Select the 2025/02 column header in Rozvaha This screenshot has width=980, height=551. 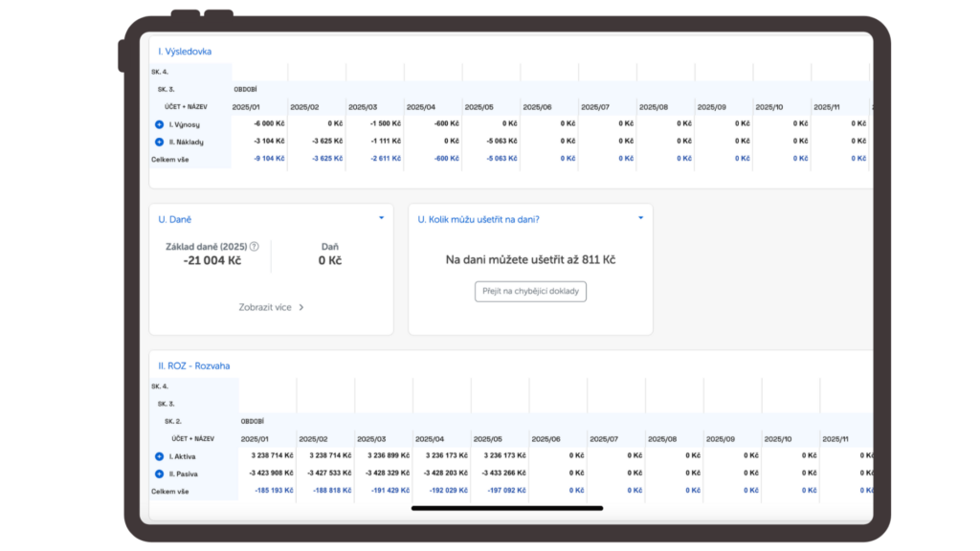(x=313, y=439)
